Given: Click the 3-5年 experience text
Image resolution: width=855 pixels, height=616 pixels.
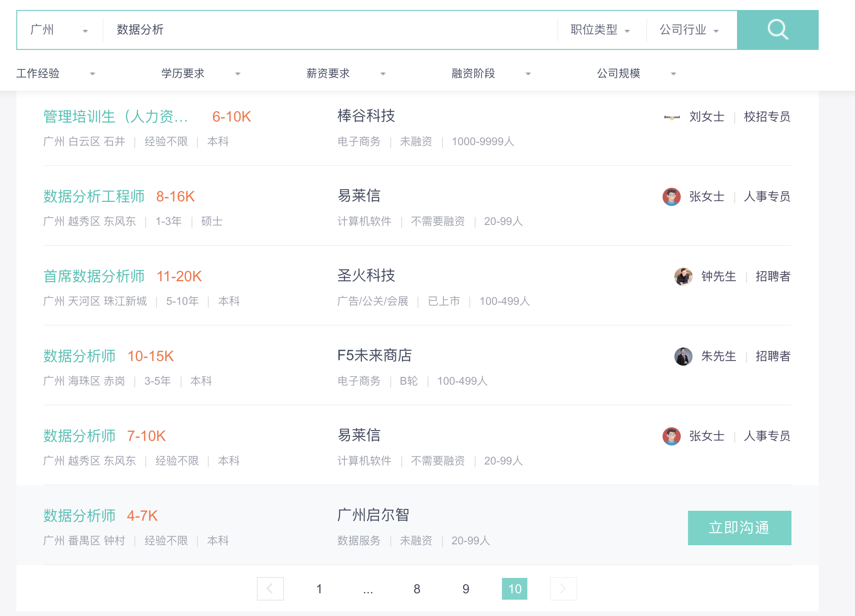Looking at the screenshot, I should (x=157, y=381).
